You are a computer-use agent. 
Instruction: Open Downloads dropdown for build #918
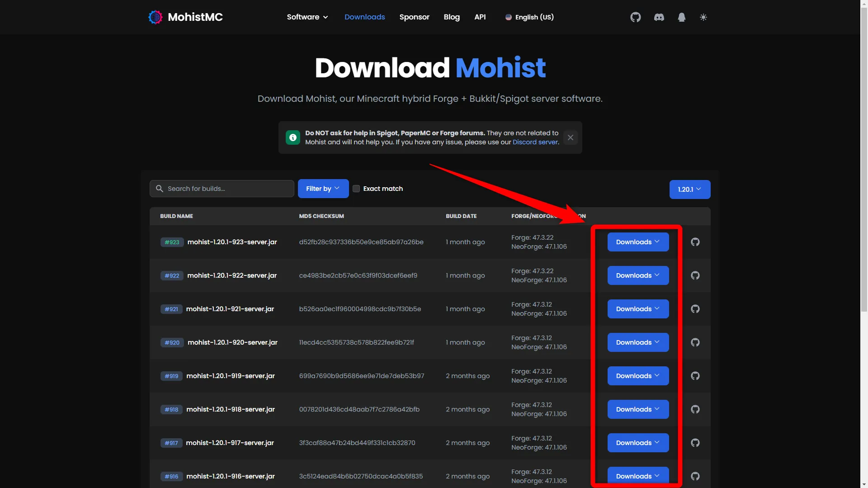click(638, 409)
